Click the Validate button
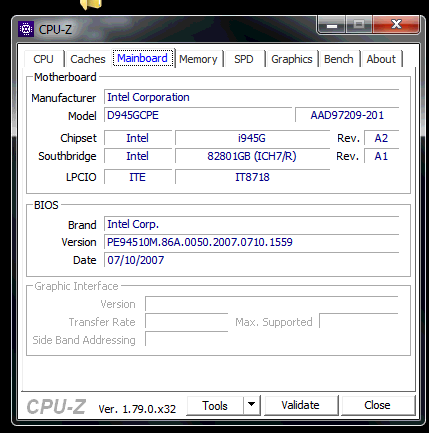 [300, 405]
